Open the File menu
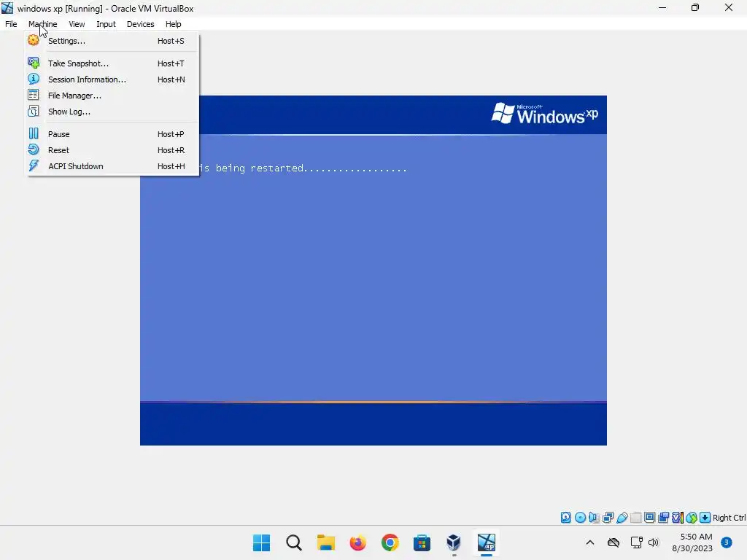Viewport: 747px width, 560px height. tap(11, 24)
